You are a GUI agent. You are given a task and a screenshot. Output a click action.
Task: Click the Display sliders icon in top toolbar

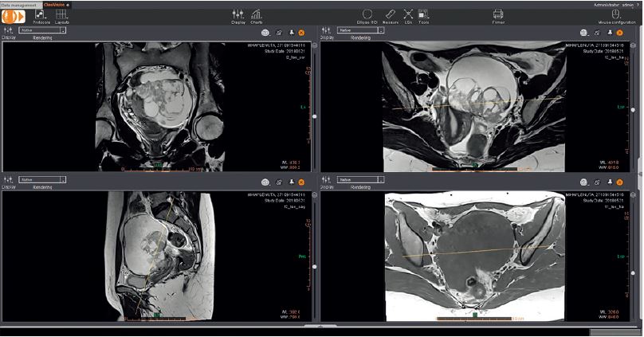pos(238,15)
